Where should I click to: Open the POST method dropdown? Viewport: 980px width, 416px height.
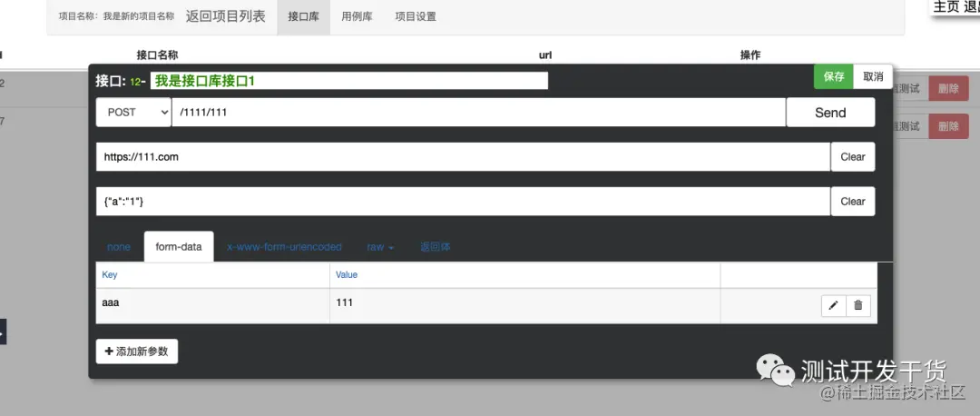[133, 113]
